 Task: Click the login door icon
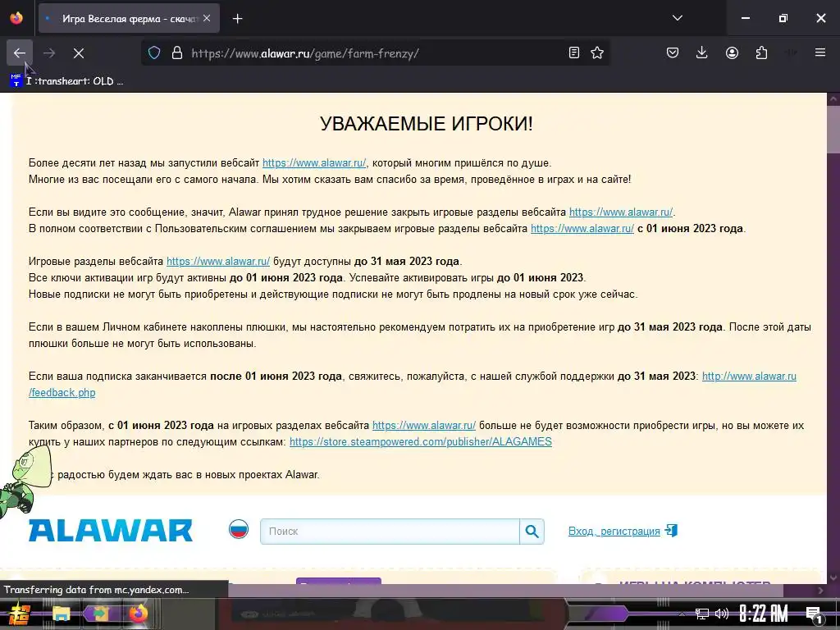[671, 531]
